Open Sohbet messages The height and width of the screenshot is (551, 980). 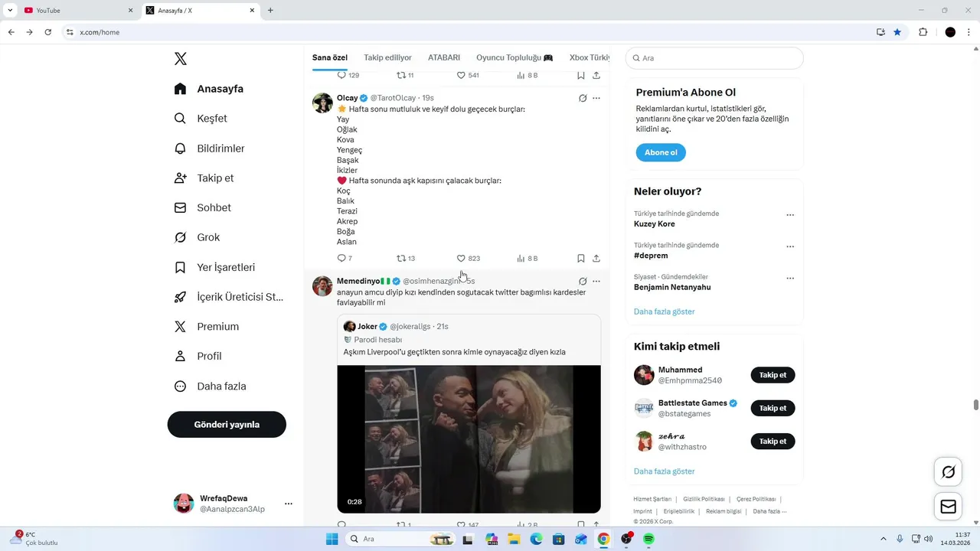point(202,207)
